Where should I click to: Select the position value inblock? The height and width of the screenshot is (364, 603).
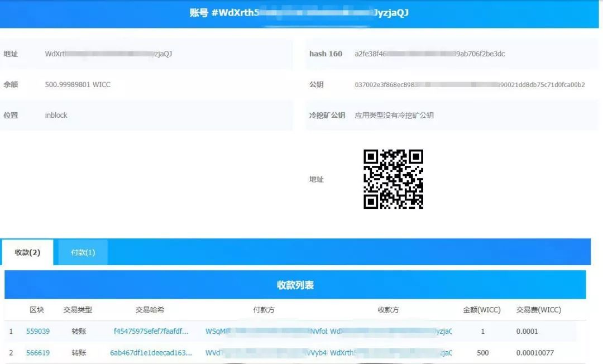coord(56,116)
